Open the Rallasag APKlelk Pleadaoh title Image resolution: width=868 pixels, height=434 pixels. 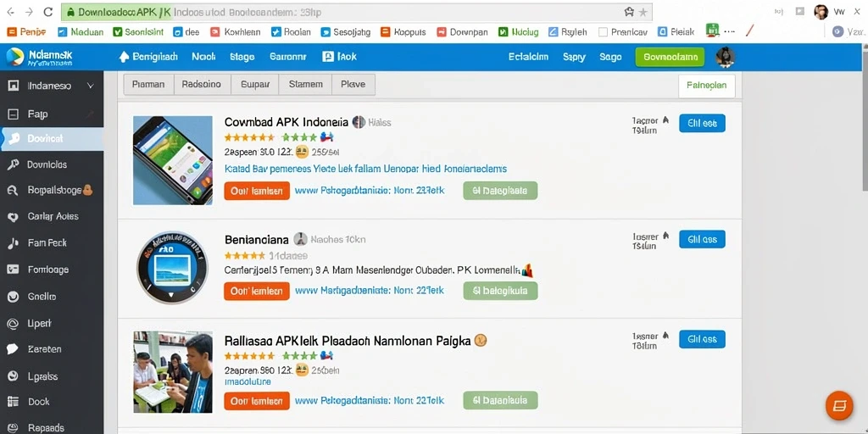(348, 341)
